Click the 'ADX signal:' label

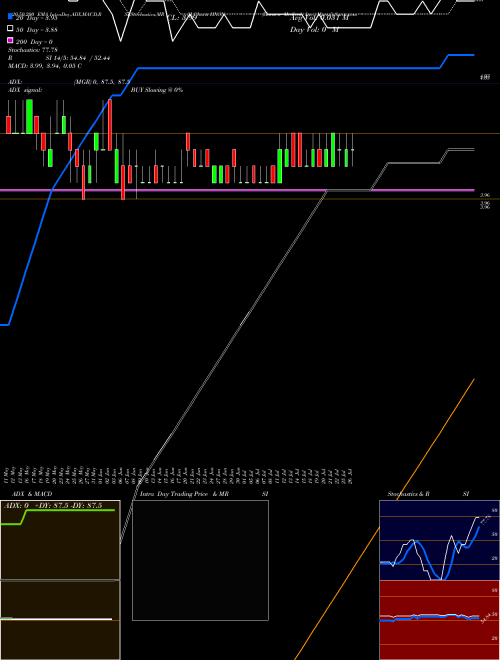pos(25,90)
